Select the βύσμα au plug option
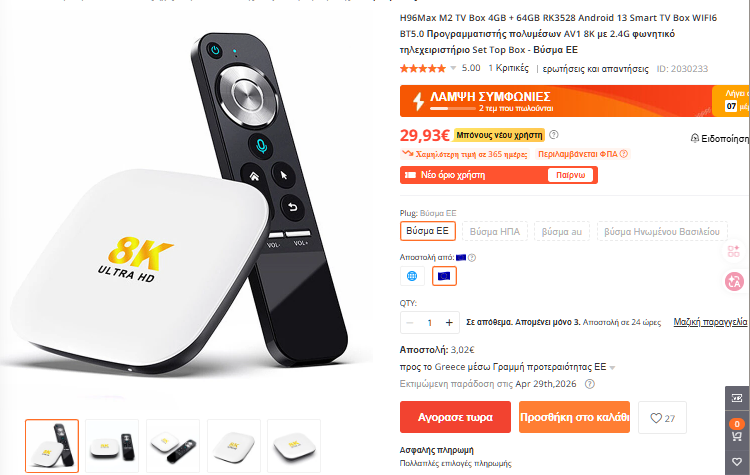The image size is (750, 475). click(x=562, y=231)
